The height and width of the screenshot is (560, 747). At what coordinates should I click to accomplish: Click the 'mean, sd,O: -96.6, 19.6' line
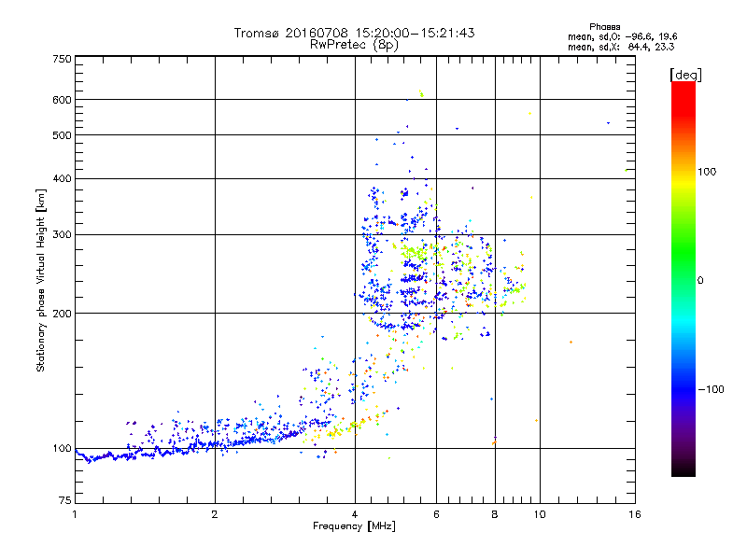pos(623,36)
